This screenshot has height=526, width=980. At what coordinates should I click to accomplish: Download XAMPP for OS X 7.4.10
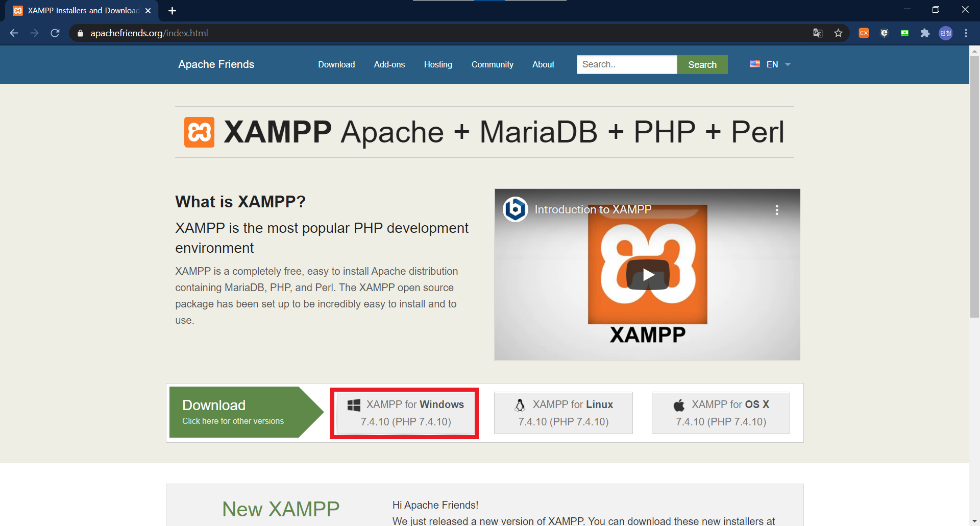(721, 413)
